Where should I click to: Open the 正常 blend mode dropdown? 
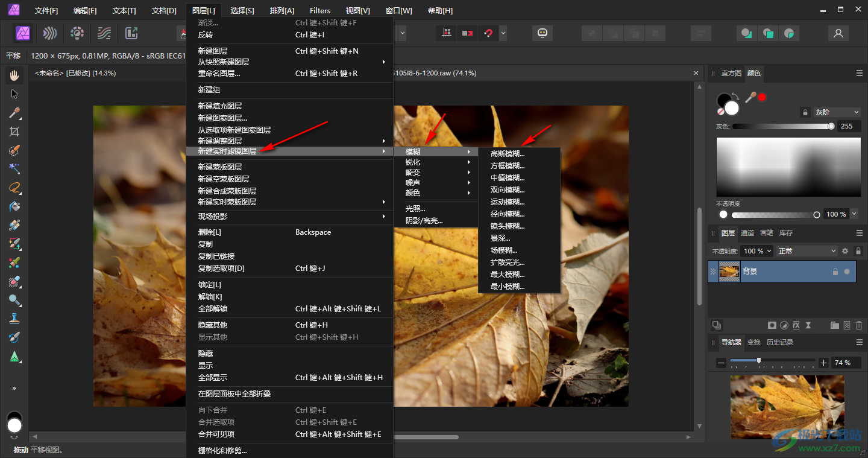point(807,251)
